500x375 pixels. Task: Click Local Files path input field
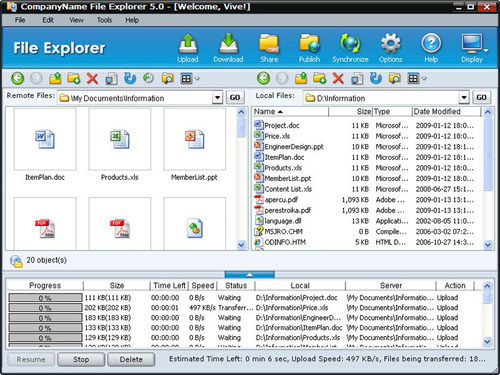381,98
